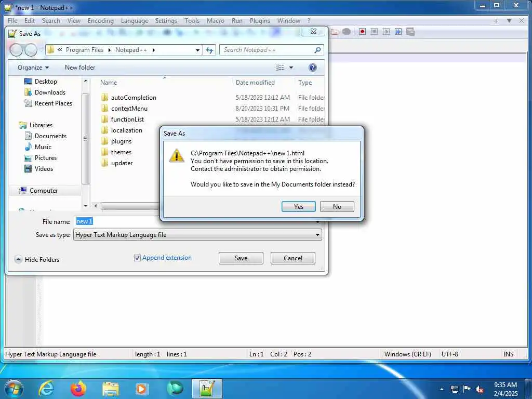Click the taskbar clock
The width and height of the screenshot is (532, 399).
(506, 389)
